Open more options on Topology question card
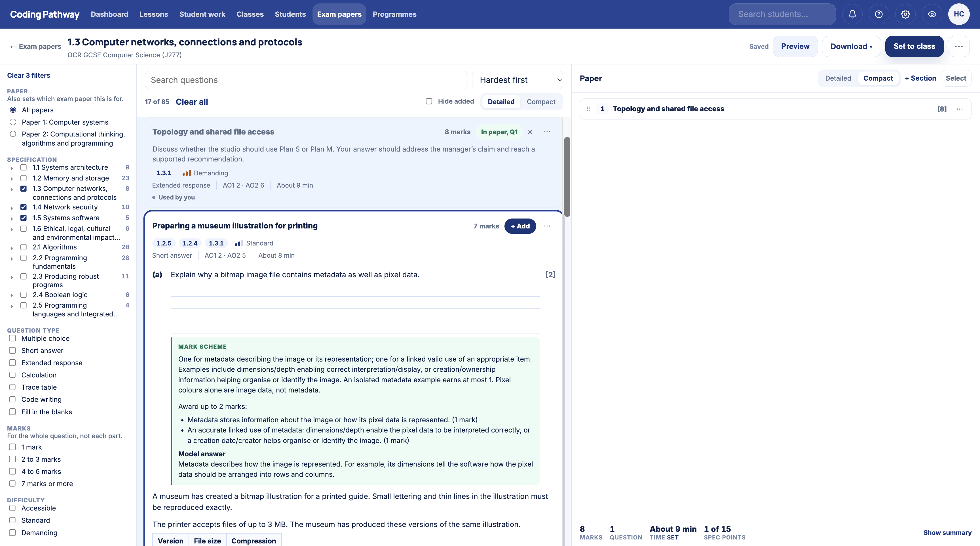 point(547,132)
